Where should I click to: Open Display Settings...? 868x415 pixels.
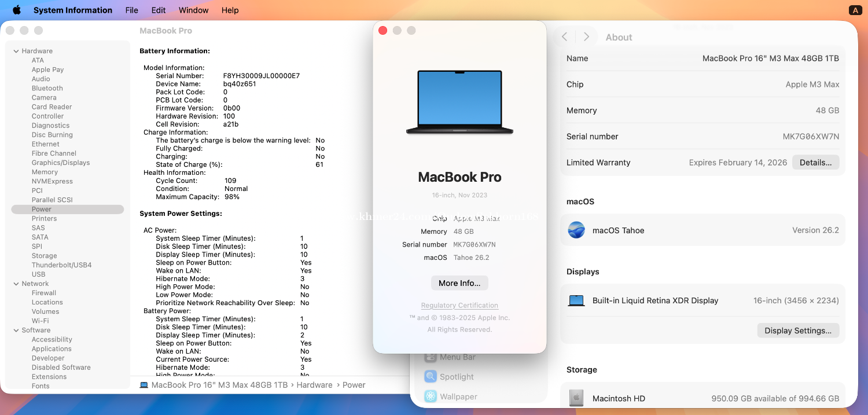point(797,330)
